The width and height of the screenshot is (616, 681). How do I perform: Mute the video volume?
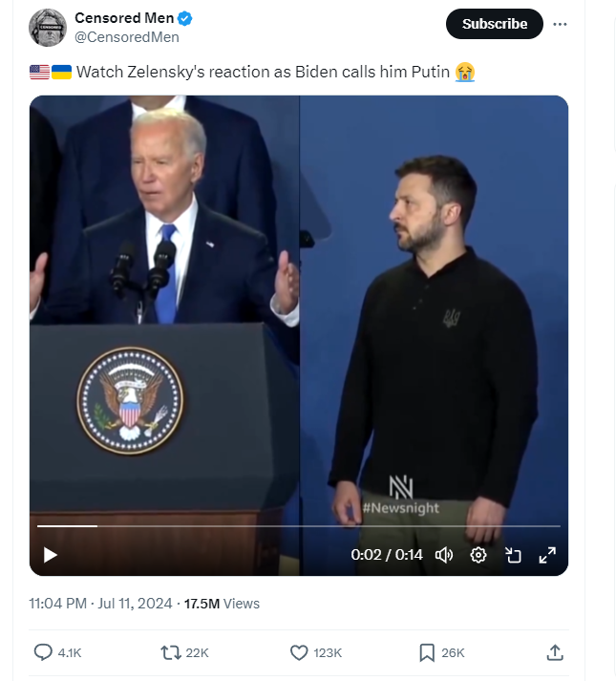click(443, 555)
